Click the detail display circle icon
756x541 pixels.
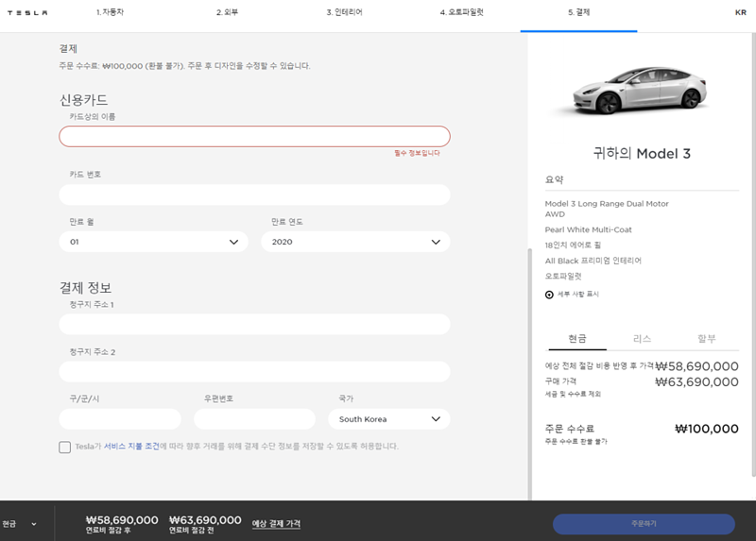click(x=549, y=295)
